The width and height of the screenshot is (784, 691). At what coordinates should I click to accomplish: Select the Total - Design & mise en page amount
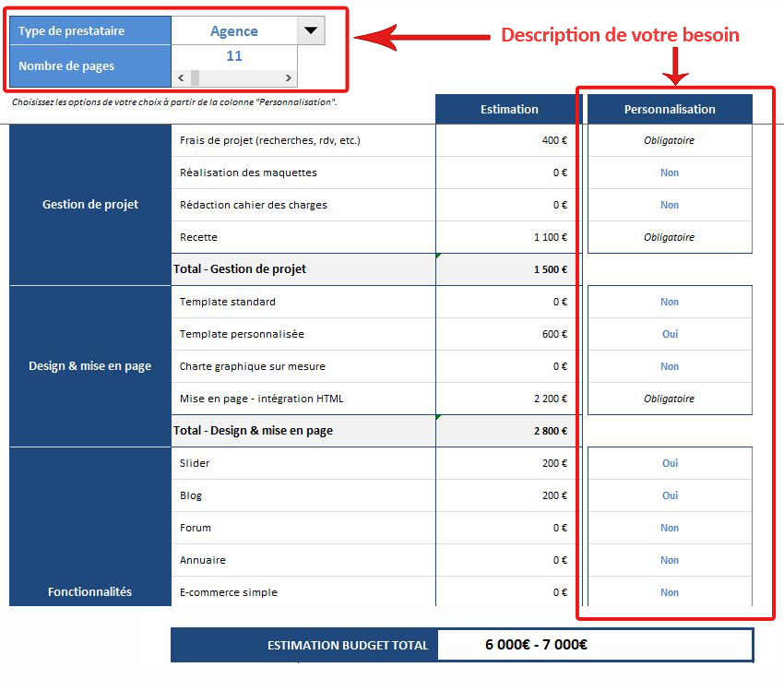pyautogui.click(x=550, y=431)
